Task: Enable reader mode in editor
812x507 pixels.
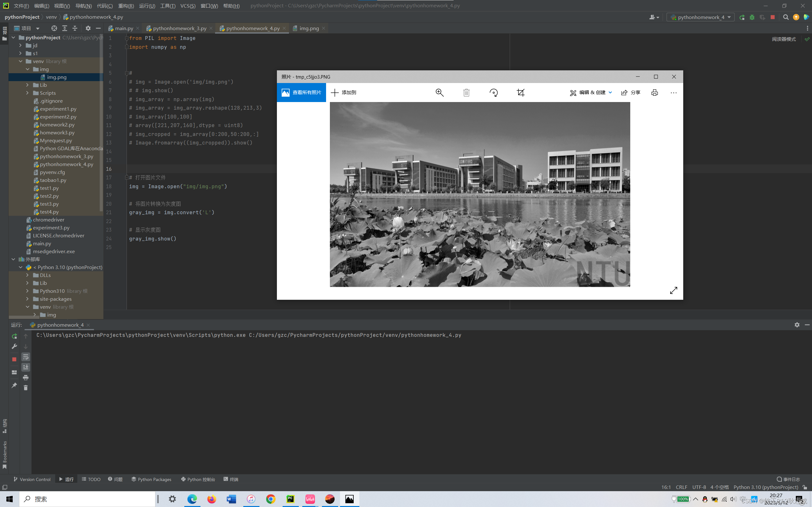Action: [783, 39]
